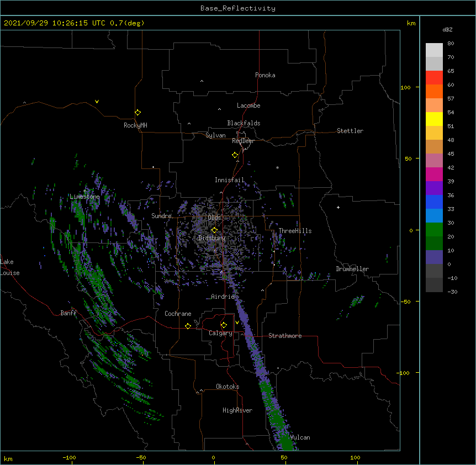Click the timestamp 2021/09/29 10:26:15 UTC
The height and width of the screenshot is (465, 476).
pos(54,23)
